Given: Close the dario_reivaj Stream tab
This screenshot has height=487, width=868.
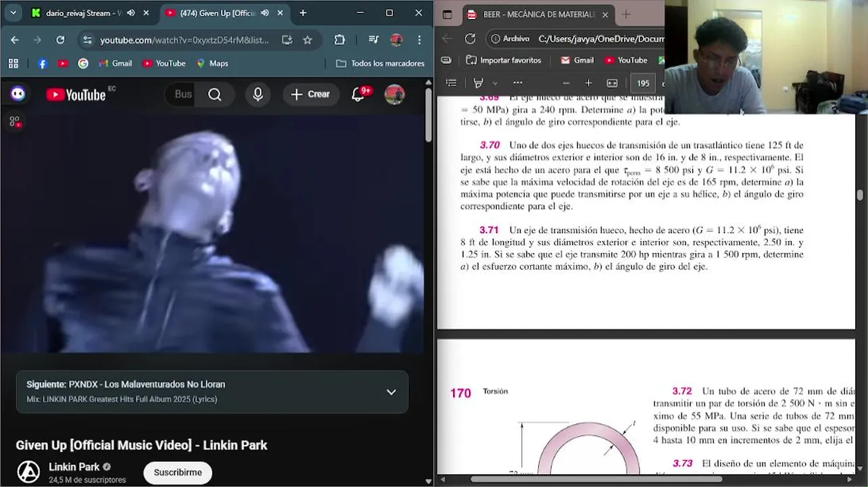Looking at the screenshot, I should click(x=146, y=13).
